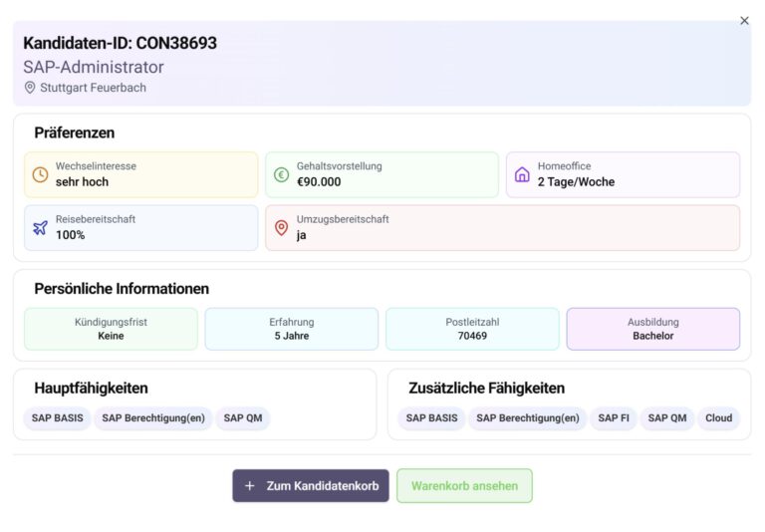Open Warenkorb ansehen button

point(464,486)
